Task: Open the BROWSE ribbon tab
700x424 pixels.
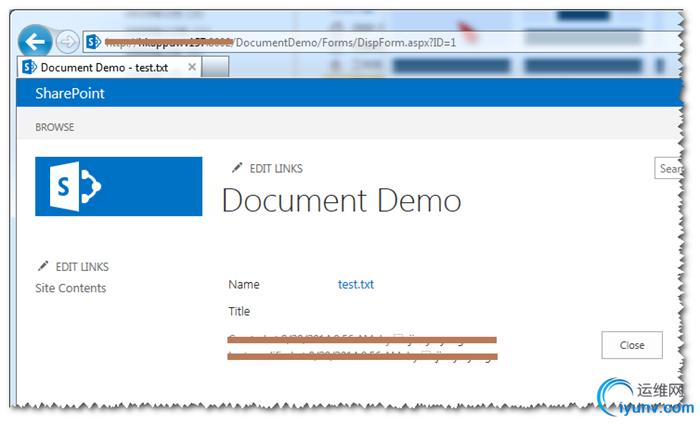Action: 55,127
